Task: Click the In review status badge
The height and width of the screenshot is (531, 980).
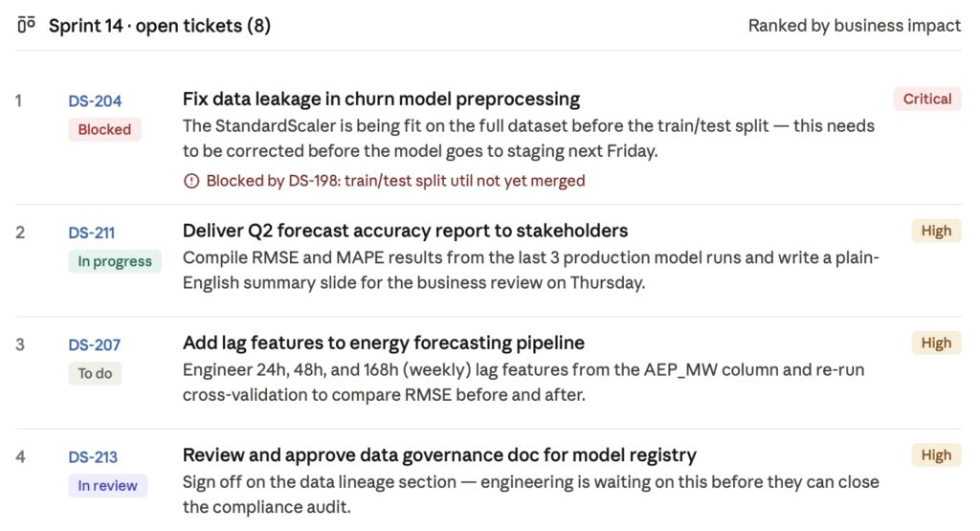Action: click(107, 485)
